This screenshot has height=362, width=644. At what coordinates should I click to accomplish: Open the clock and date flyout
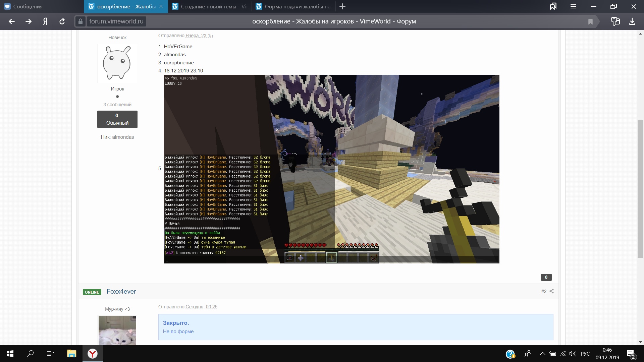click(607, 354)
